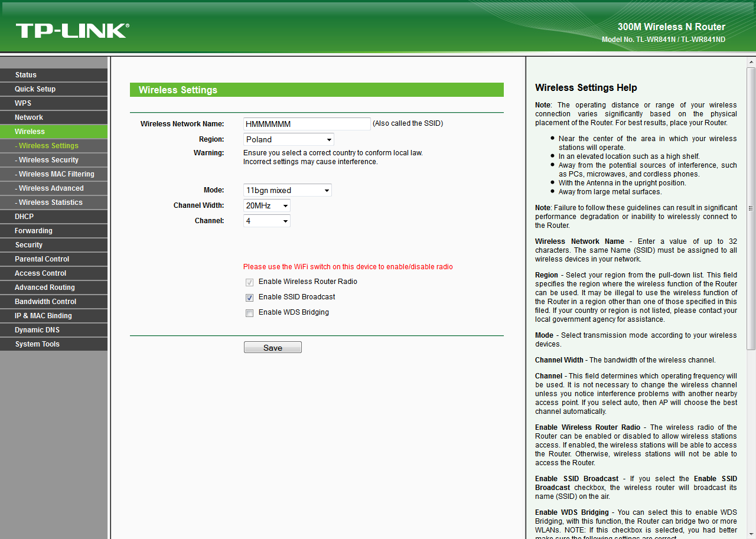Click the red WiFi switch notice text
756x539 pixels.
click(x=348, y=267)
